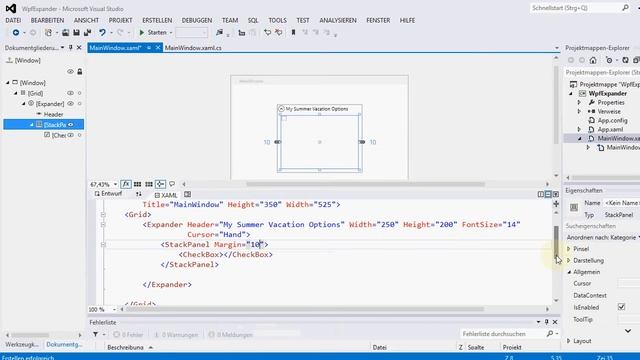Toggle the snap-to-snaplines icon in designer

coord(160,184)
